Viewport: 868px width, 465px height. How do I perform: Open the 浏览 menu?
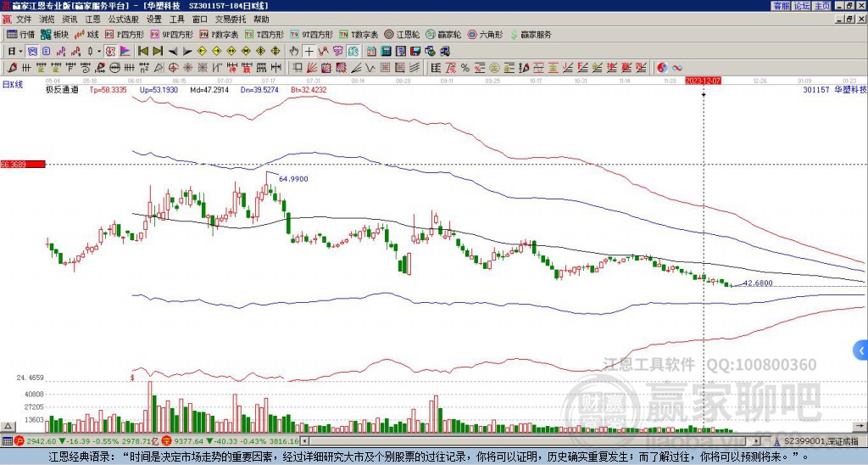click(47, 20)
